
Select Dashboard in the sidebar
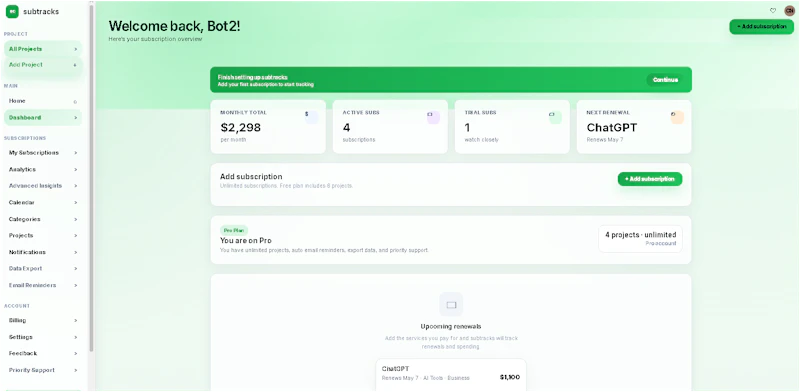[43, 117]
